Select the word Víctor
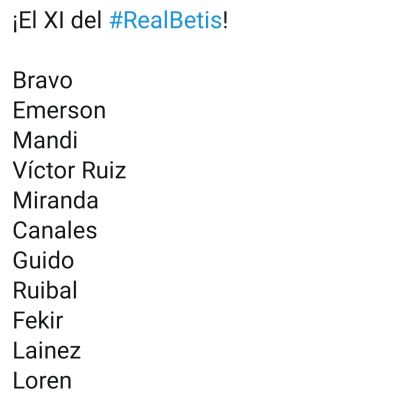 coord(44,170)
